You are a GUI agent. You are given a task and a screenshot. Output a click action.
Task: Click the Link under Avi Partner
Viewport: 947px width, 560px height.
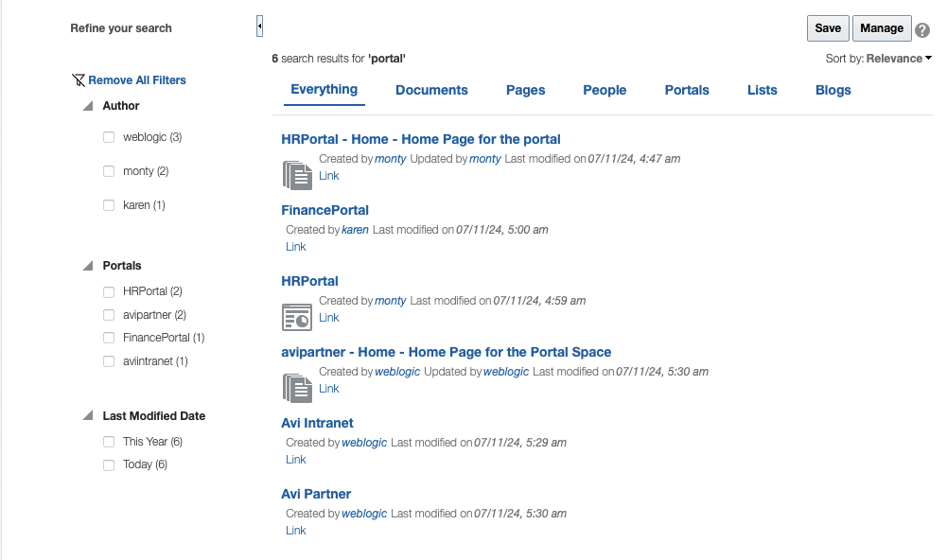(295, 530)
